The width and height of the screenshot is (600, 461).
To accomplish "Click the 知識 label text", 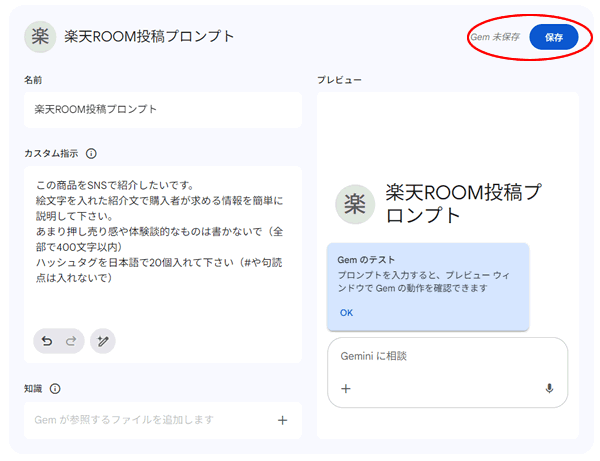I will tap(33, 389).
